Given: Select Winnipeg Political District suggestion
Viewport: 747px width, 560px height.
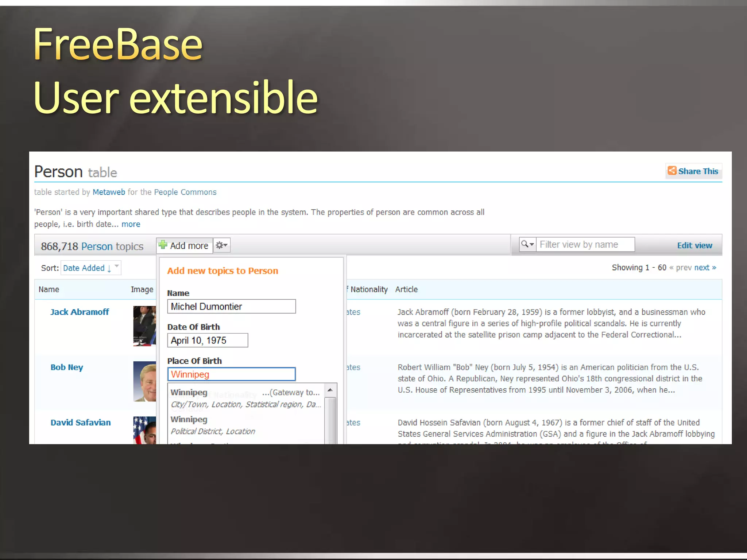Looking at the screenshot, I should [x=246, y=425].
